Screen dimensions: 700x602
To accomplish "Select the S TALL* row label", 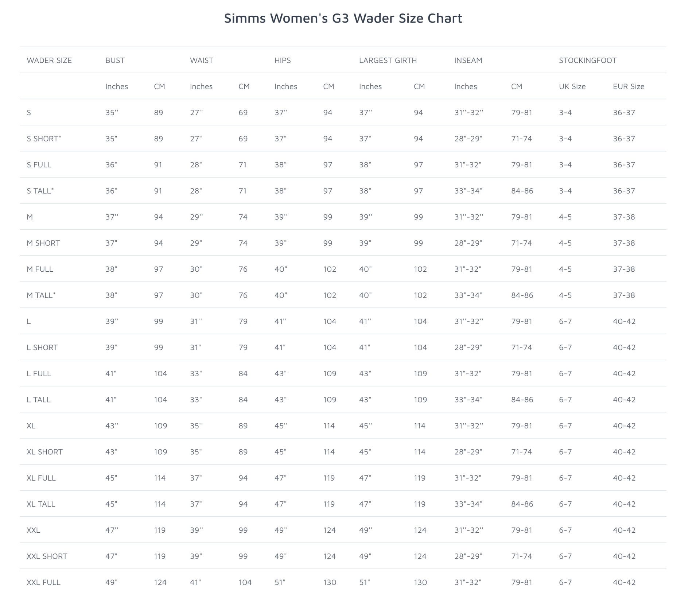I will point(40,191).
